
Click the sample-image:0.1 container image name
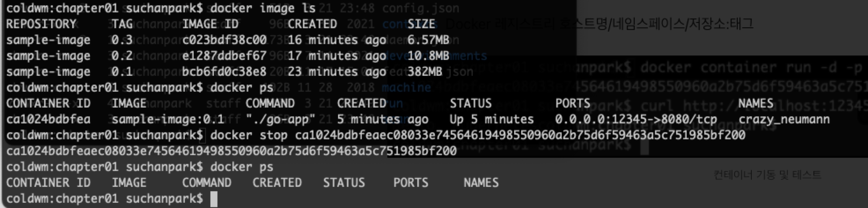click(167, 119)
